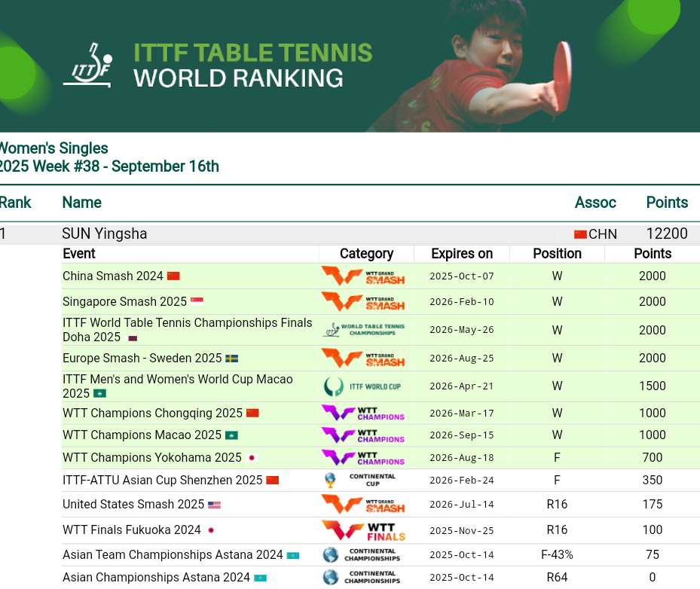This screenshot has height=589, width=700.
Task: Click Europe Smash - Sweden 2025 event name
Action: coord(142,359)
